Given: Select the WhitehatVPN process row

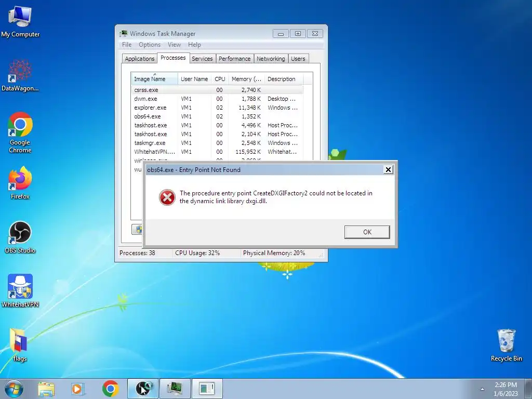Looking at the screenshot, I should (217, 152).
